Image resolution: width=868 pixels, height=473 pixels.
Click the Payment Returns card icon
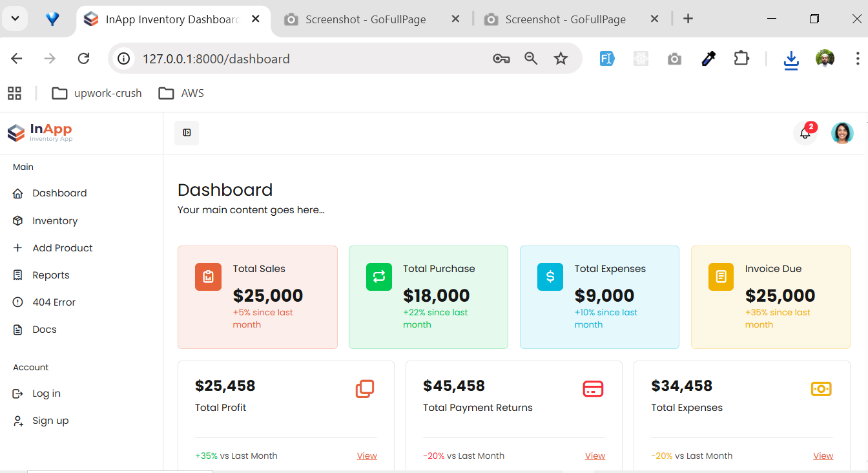593,389
